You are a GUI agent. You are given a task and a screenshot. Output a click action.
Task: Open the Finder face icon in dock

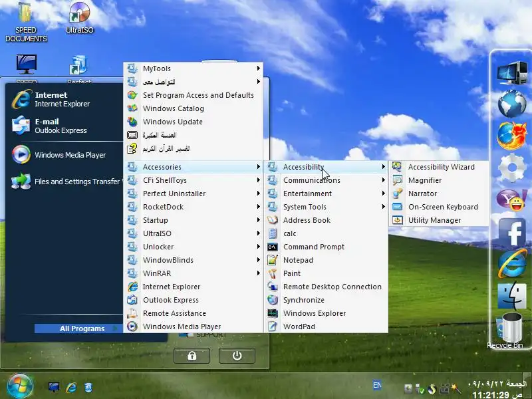(x=512, y=296)
